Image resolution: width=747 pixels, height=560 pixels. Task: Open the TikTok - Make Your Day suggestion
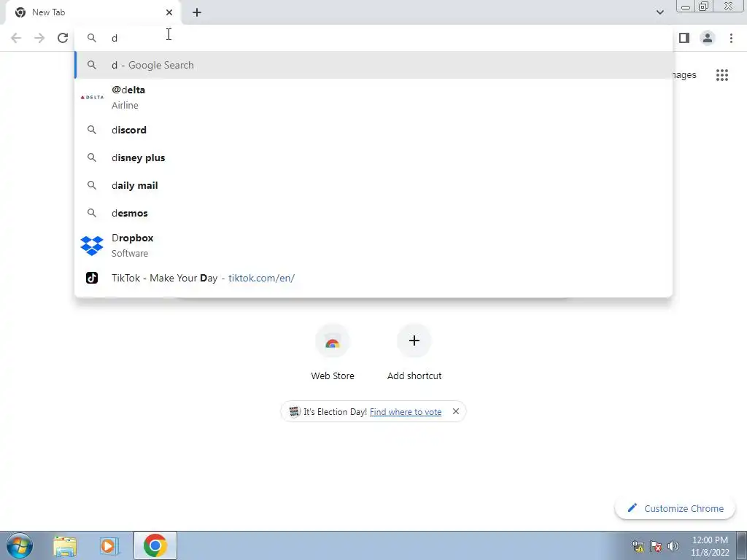(x=373, y=278)
